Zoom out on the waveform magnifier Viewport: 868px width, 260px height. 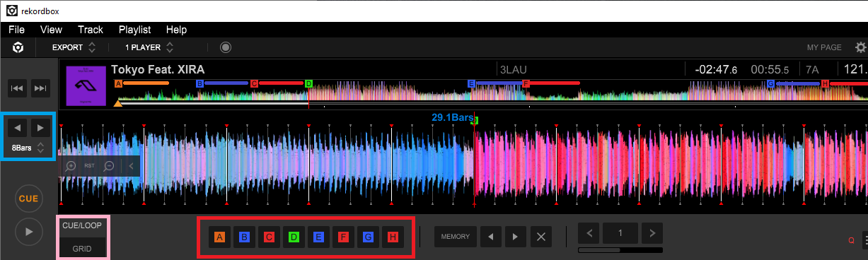pyautogui.click(x=109, y=166)
